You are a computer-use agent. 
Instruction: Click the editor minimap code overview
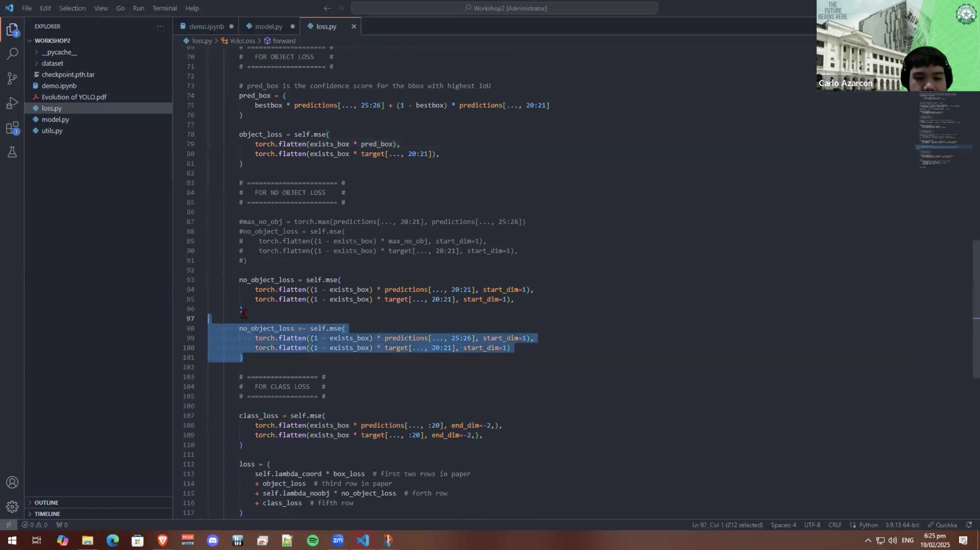pos(945,129)
